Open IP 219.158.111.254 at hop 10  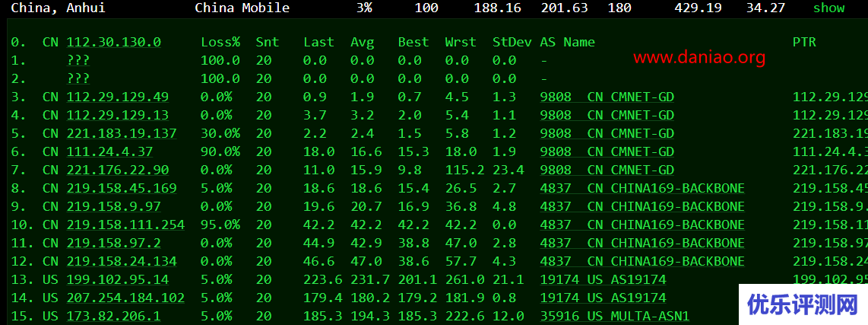coord(125,225)
